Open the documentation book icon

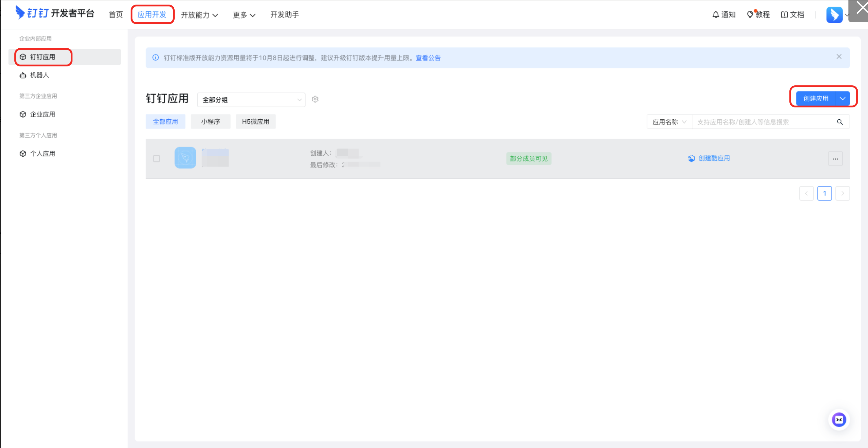click(784, 14)
